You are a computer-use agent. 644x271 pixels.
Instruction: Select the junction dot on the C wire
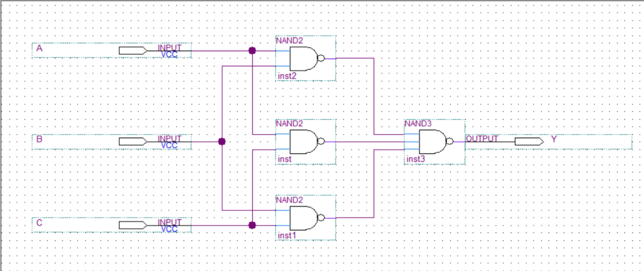click(x=252, y=225)
